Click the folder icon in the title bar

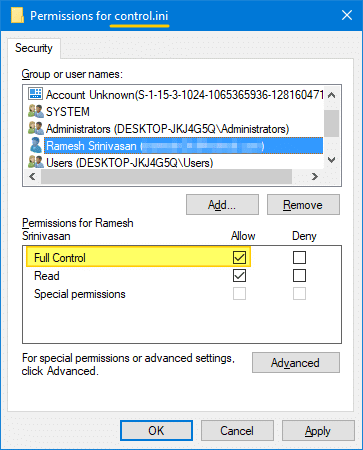pos(17,15)
